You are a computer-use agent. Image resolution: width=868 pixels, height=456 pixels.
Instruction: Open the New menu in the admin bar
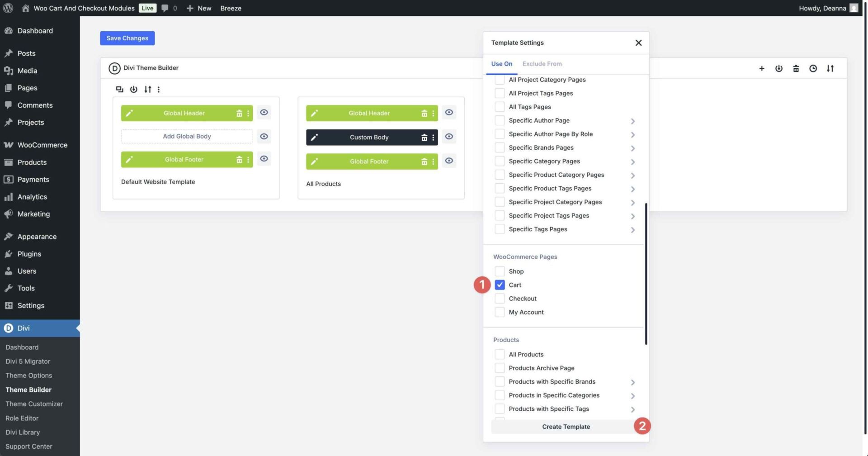(199, 8)
